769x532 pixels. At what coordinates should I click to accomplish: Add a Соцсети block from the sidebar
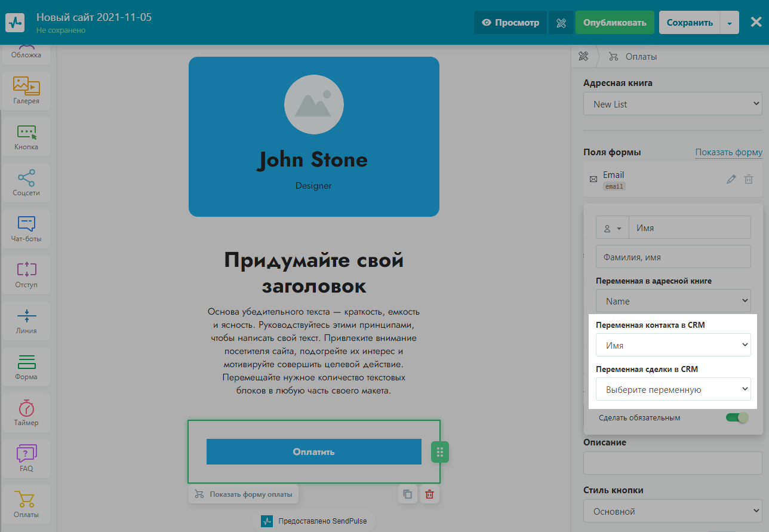(26, 183)
